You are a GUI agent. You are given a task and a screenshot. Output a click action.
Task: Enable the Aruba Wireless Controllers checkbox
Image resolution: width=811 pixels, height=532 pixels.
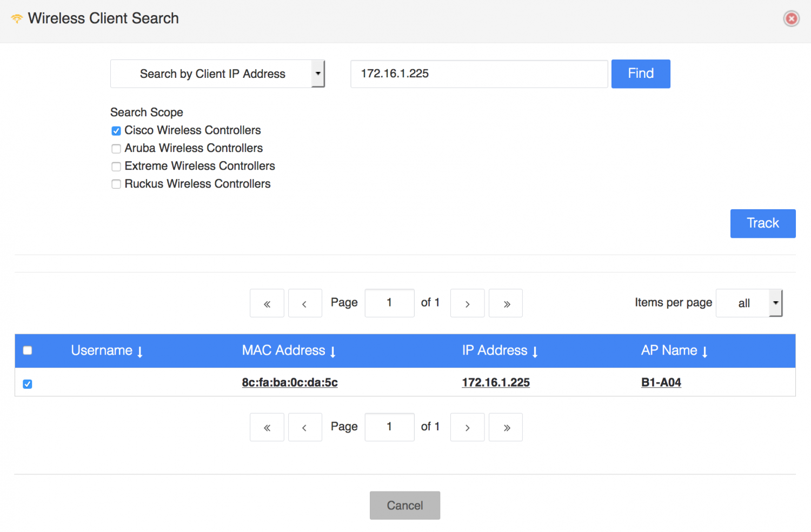(116, 148)
